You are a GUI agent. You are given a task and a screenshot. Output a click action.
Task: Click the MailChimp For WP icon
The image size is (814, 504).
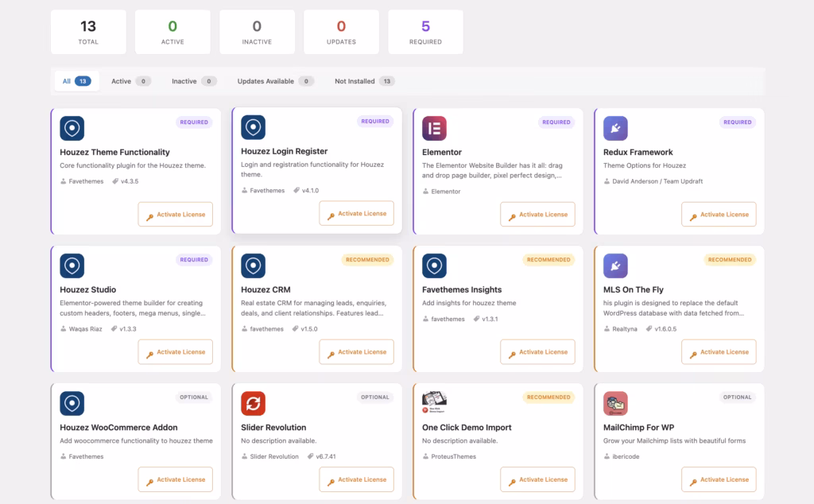pos(616,403)
